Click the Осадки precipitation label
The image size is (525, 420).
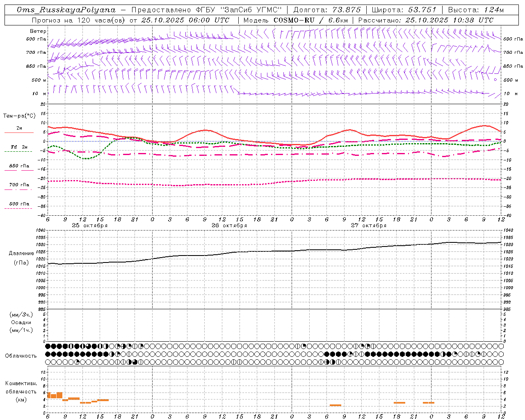pyautogui.click(x=21, y=322)
